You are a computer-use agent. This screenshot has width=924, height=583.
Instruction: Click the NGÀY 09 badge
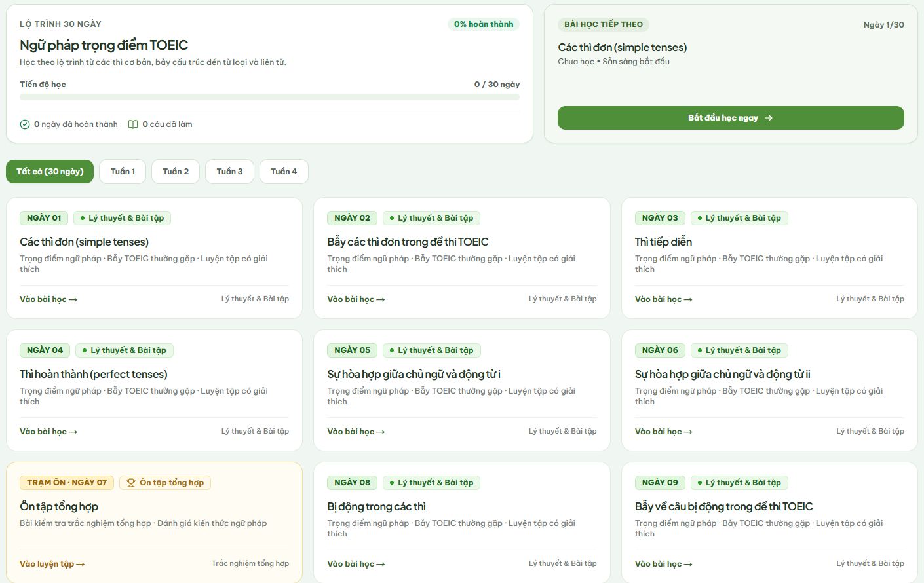coord(660,483)
